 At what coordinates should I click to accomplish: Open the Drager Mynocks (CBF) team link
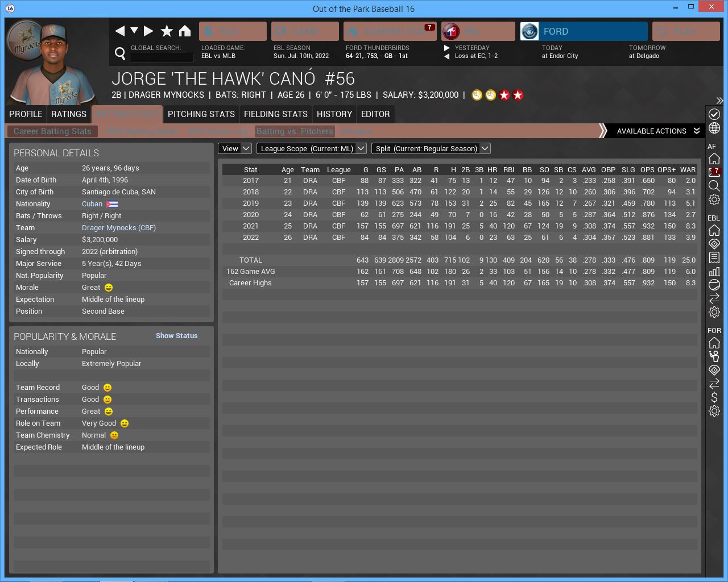coord(119,228)
